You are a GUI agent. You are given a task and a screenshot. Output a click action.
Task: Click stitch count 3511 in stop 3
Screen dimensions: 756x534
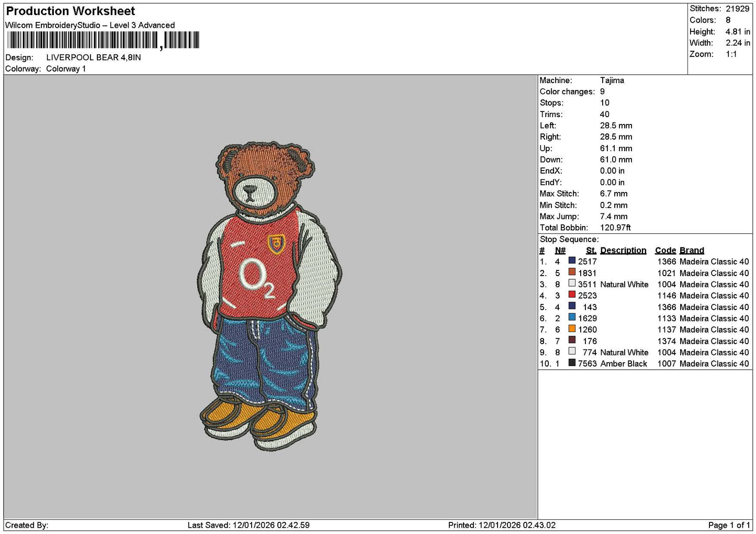coord(588,285)
